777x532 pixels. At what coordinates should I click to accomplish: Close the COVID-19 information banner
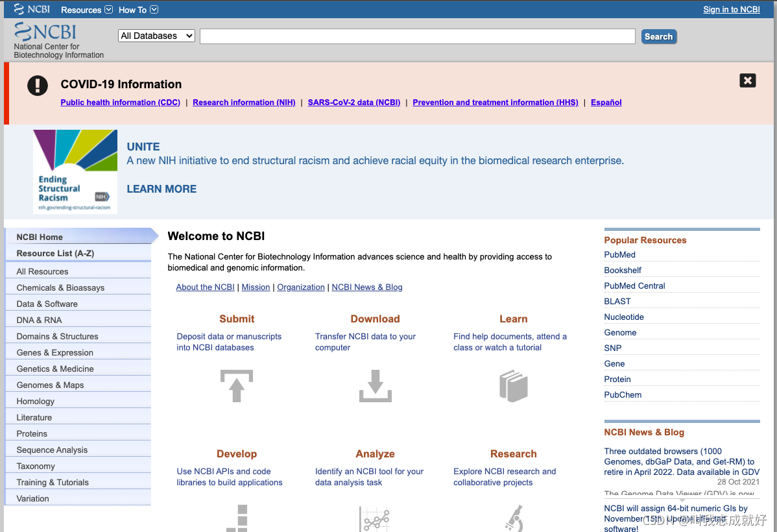(747, 80)
